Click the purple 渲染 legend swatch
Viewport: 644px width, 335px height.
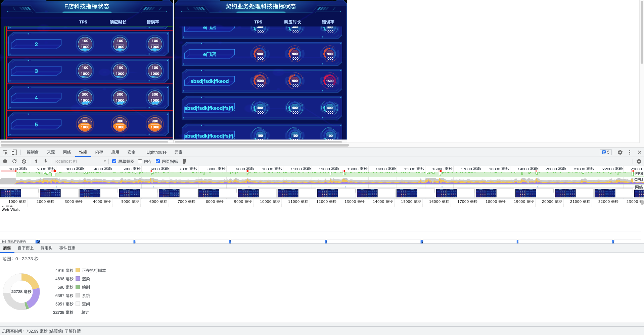click(78, 279)
